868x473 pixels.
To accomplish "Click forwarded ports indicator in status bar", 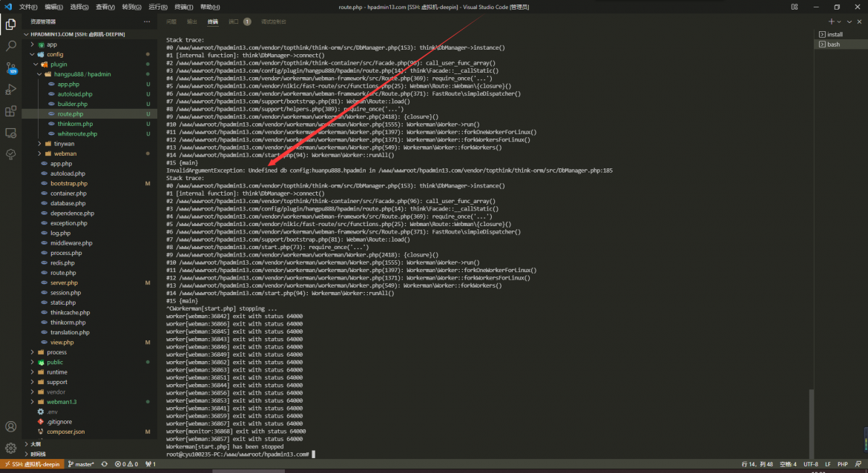I will click(151, 464).
